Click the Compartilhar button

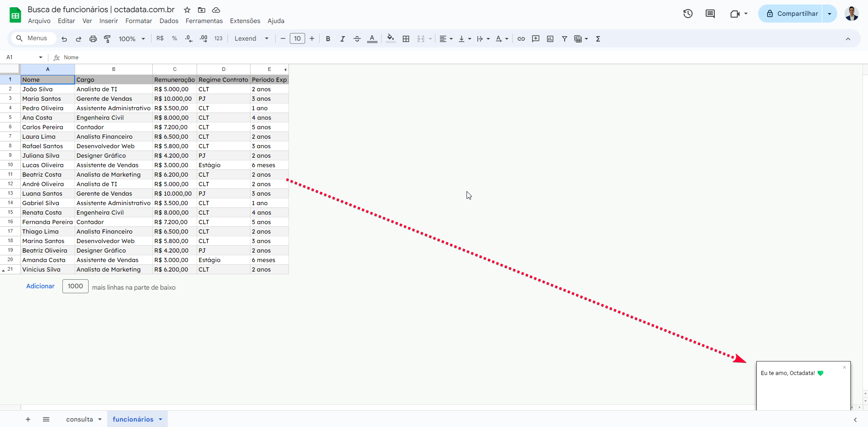point(792,14)
